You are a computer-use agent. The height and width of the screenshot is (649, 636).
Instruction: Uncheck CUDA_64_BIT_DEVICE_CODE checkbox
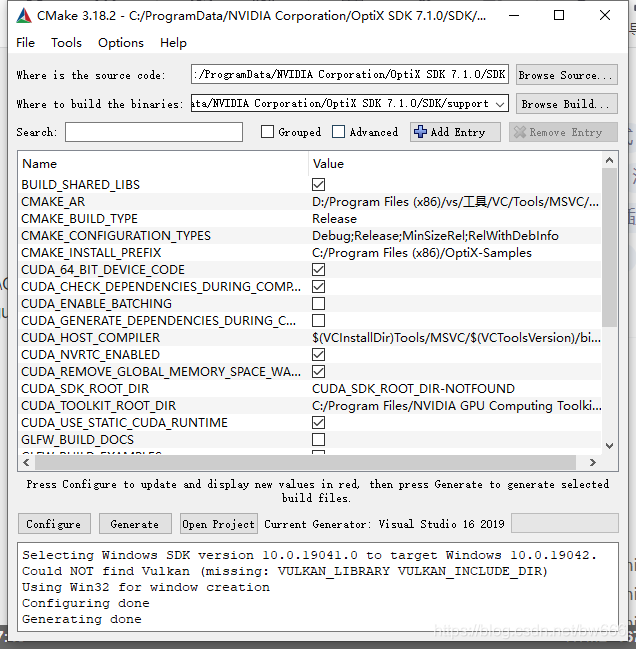tap(318, 269)
